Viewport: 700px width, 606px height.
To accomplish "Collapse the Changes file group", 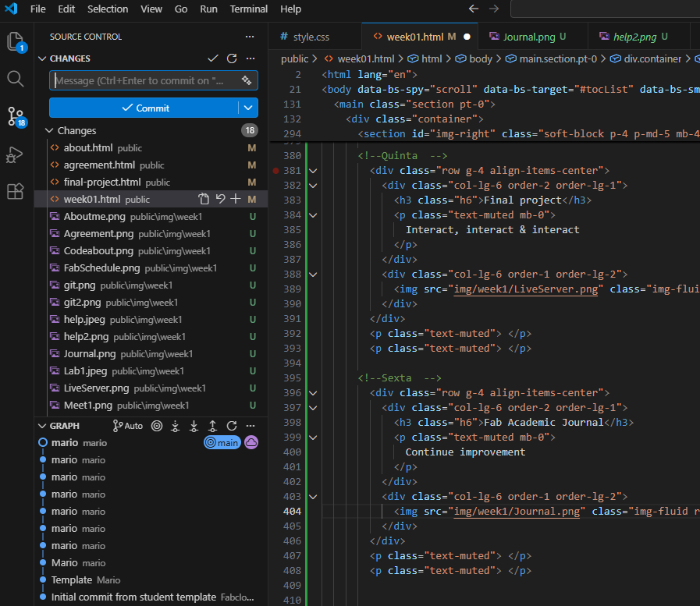I will point(50,130).
